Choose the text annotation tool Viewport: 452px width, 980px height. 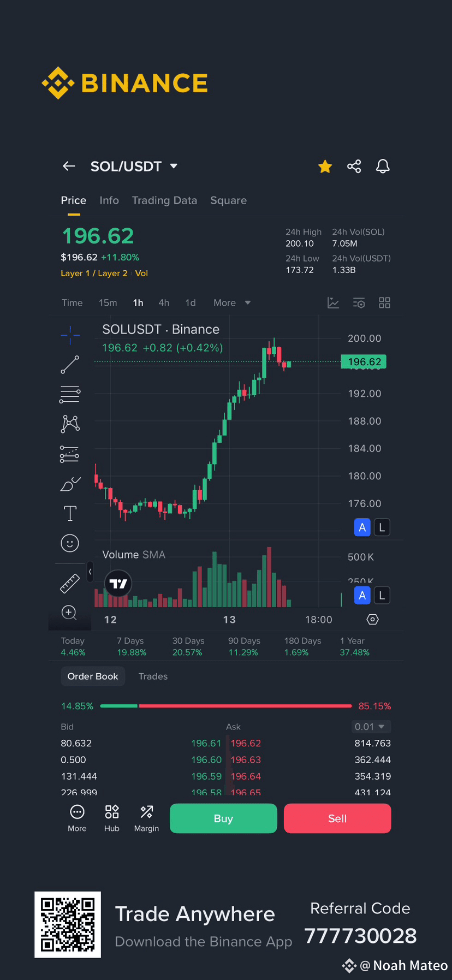tap(70, 513)
